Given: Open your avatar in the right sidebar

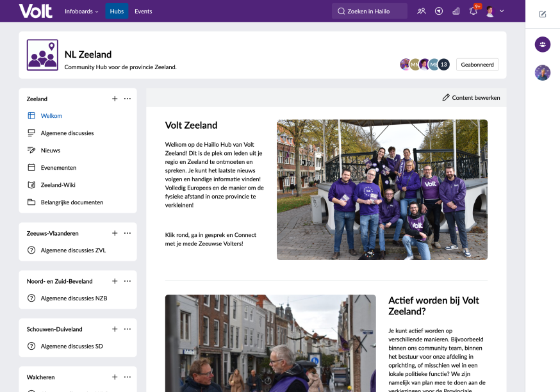Looking at the screenshot, I should point(543,72).
